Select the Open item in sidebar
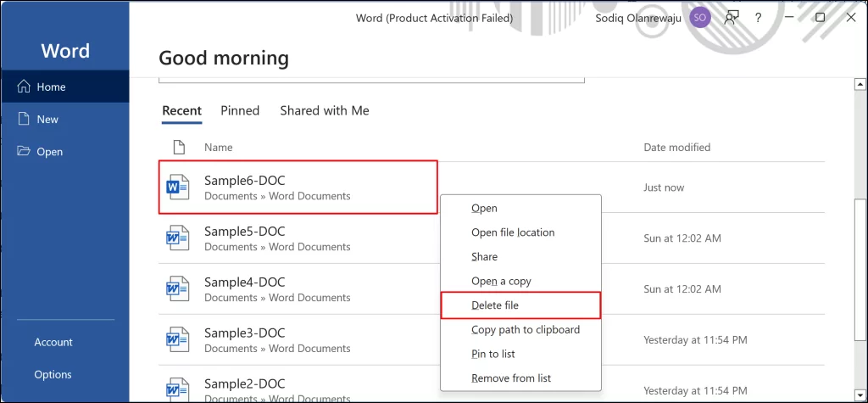868x403 pixels. [x=65, y=151]
